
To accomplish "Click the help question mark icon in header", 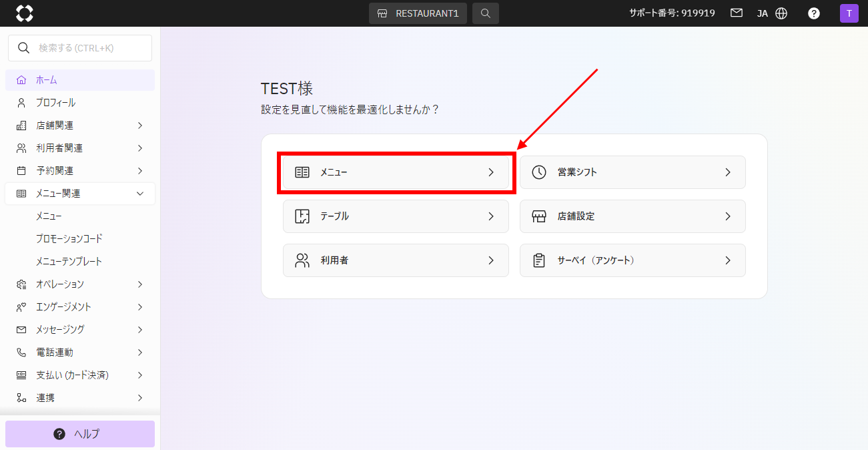I will 814,13.
